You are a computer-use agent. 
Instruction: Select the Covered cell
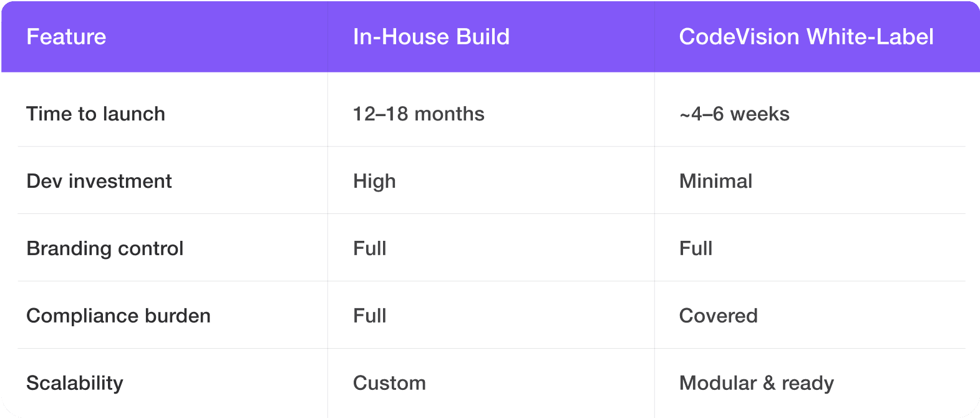[x=718, y=316]
